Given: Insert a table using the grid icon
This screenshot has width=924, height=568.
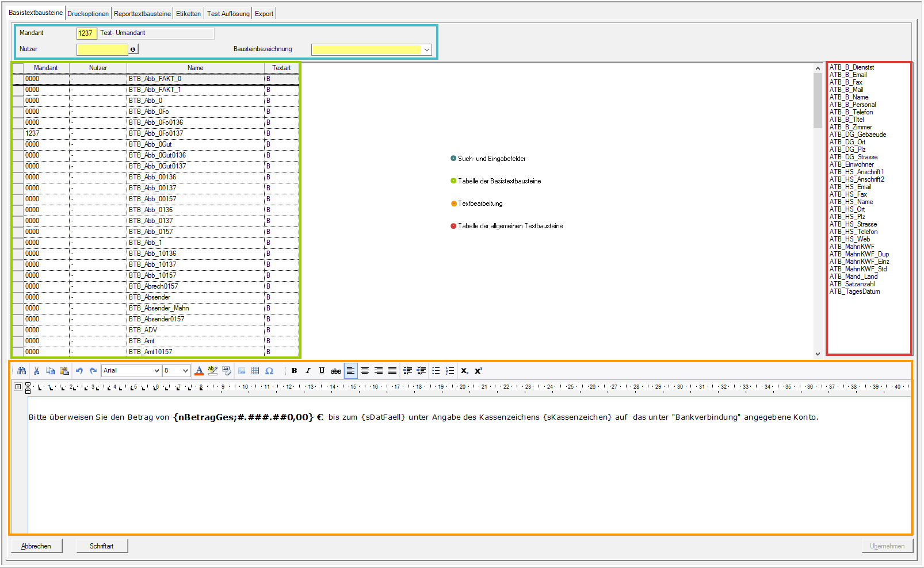Looking at the screenshot, I should click(255, 371).
